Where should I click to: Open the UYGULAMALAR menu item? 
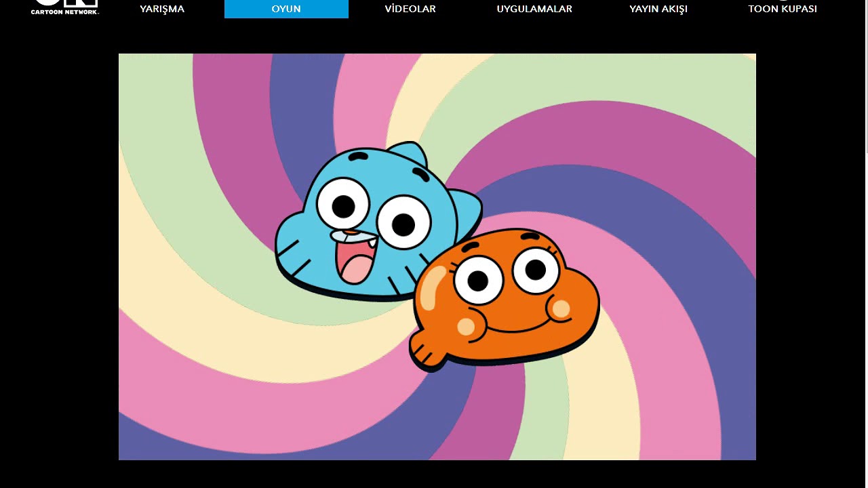tap(534, 9)
